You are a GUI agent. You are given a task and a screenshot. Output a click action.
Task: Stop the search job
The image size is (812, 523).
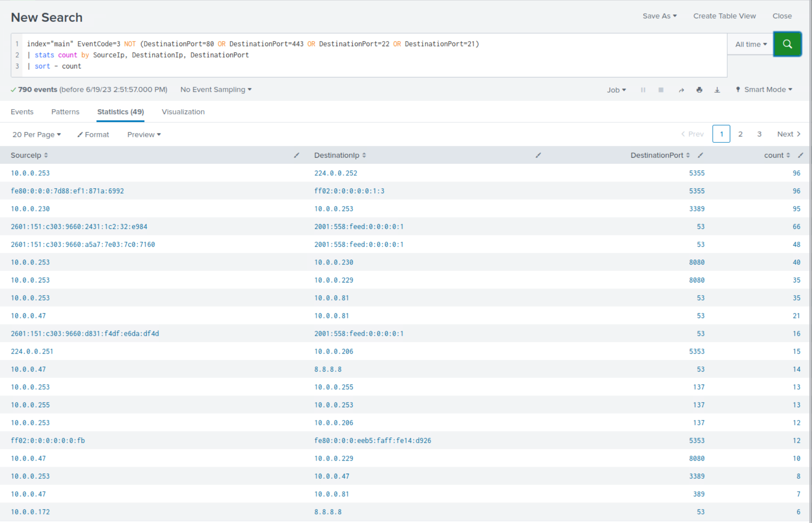coord(661,90)
